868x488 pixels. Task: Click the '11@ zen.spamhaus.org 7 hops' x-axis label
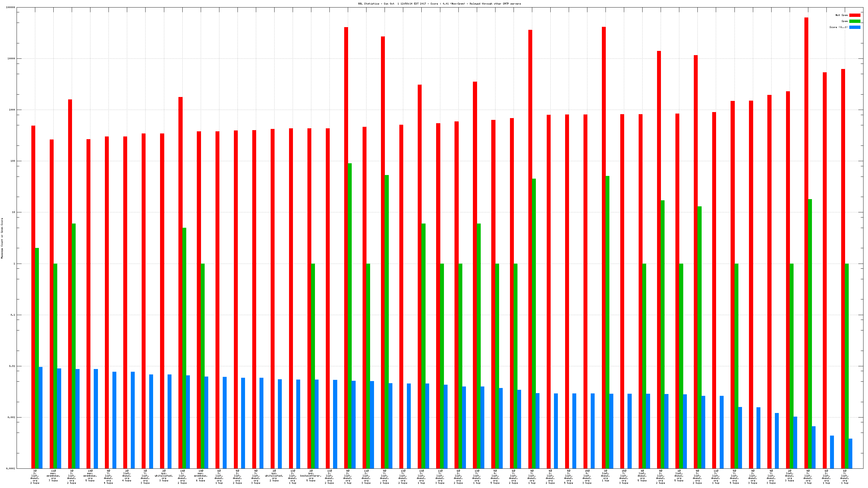click(53, 477)
